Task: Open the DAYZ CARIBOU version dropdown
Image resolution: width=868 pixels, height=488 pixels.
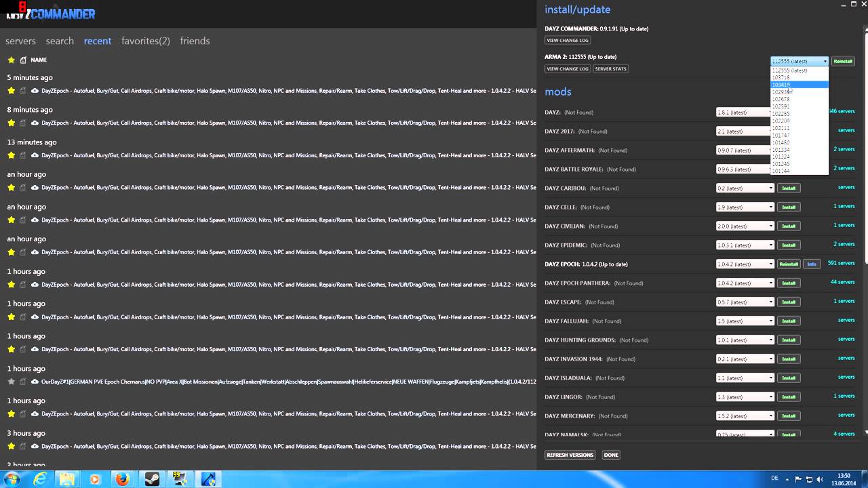Action: pos(745,188)
